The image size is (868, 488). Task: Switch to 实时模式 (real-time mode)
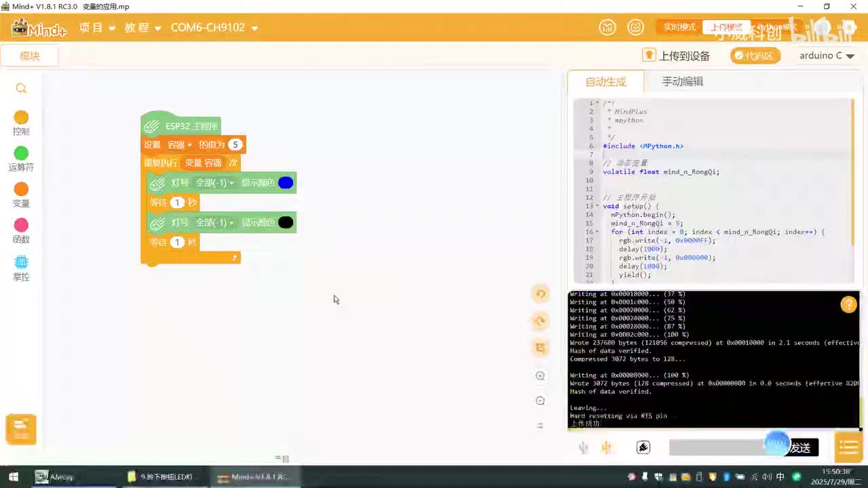tap(679, 27)
